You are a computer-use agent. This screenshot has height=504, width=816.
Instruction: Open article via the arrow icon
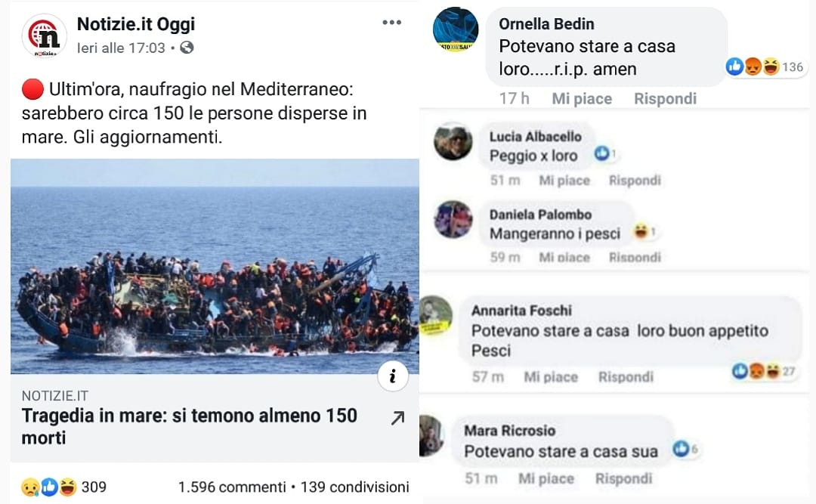(x=397, y=418)
